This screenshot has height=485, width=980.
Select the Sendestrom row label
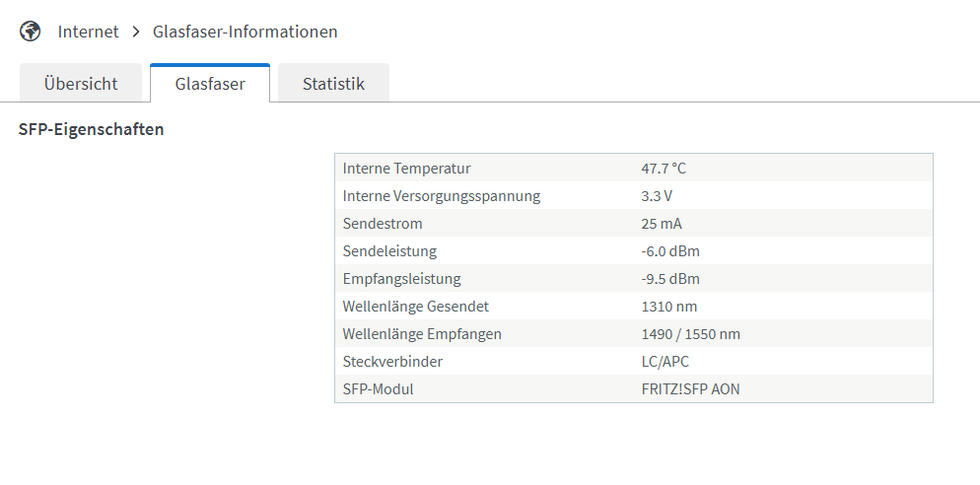(383, 223)
